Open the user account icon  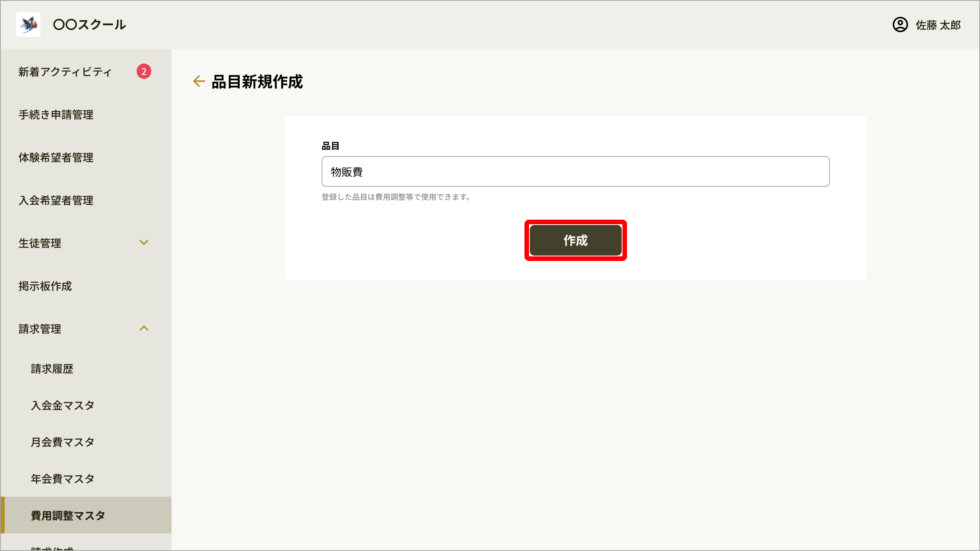900,25
